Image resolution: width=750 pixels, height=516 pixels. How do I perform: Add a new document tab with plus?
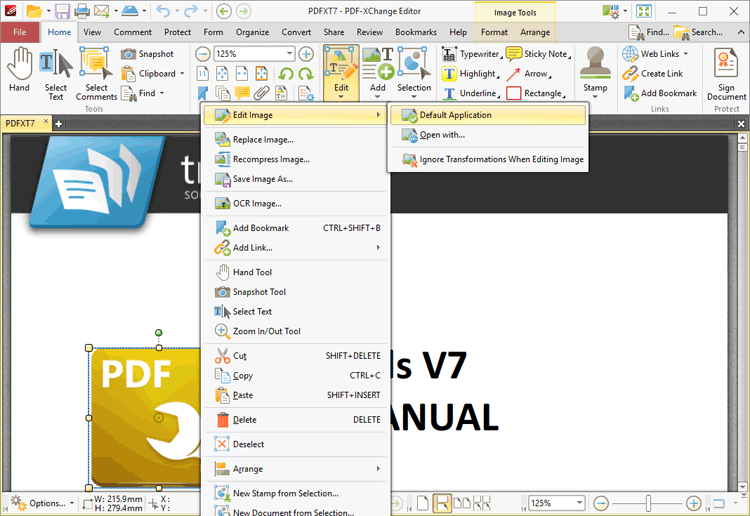[x=58, y=124]
